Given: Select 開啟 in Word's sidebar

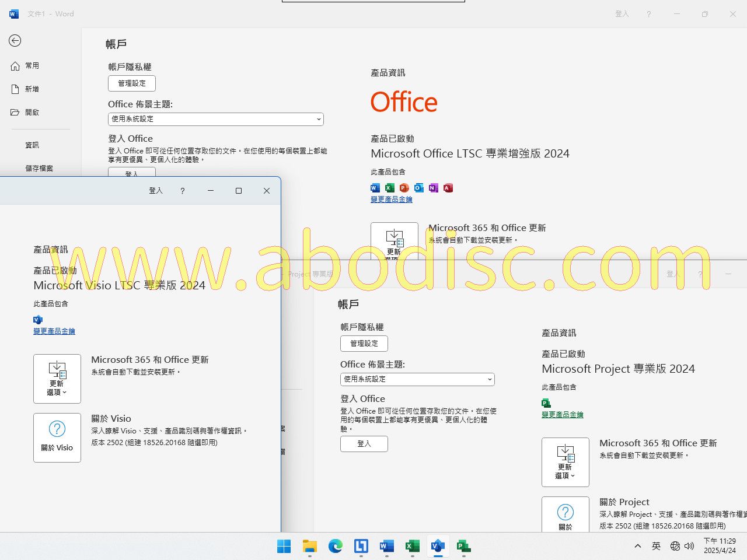Looking at the screenshot, I should click(25, 113).
